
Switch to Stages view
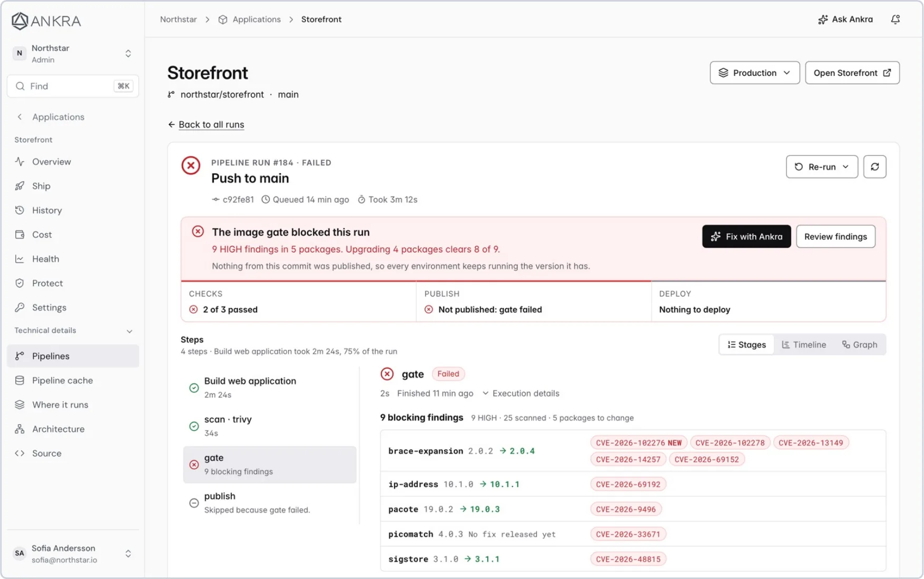pyautogui.click(x=747, y=345)
